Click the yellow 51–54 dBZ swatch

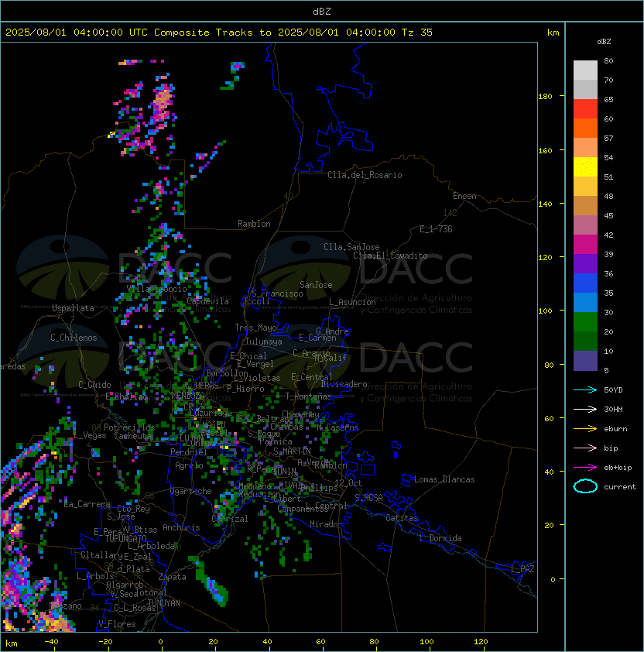(x=585, y=166)
